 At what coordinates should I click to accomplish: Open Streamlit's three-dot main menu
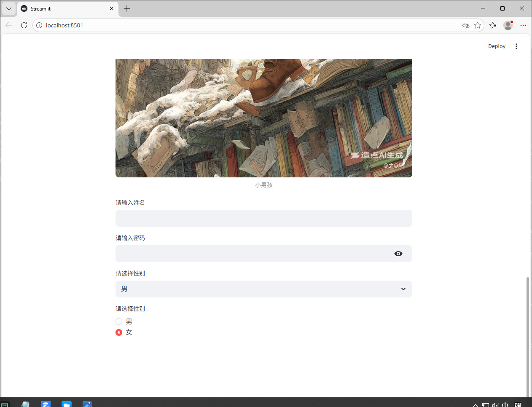[x=516, y=46]
